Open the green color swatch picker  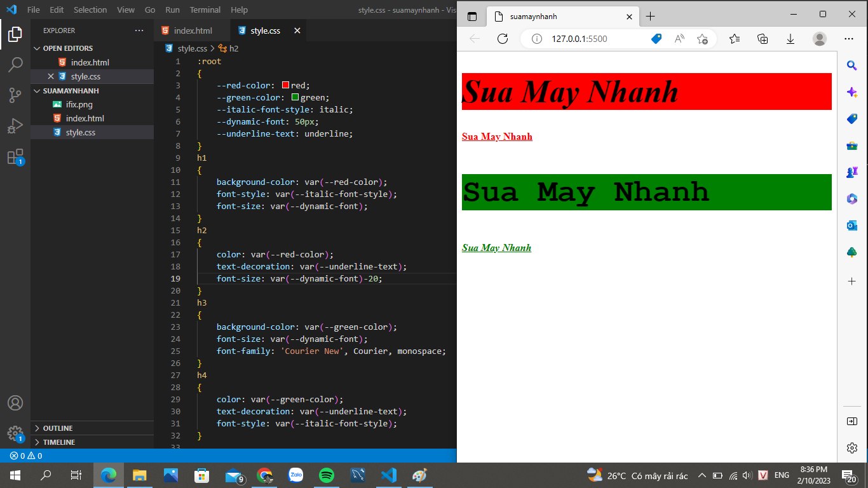(295, 97)
